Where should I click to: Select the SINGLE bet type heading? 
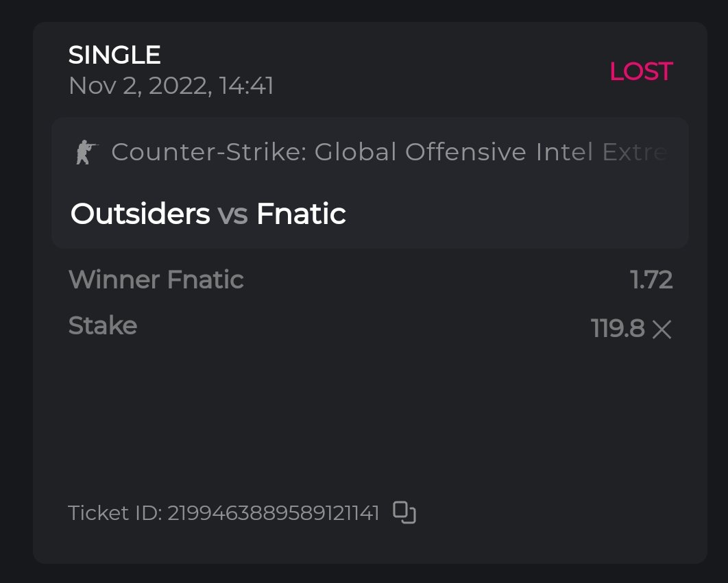(114, 55)
